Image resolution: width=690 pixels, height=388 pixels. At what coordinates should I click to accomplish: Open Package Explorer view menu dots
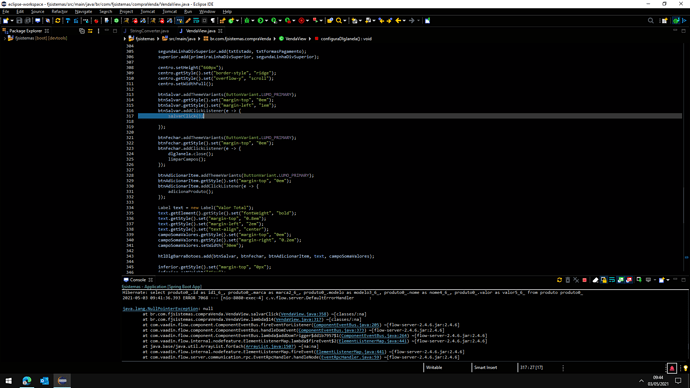point(99,31)
